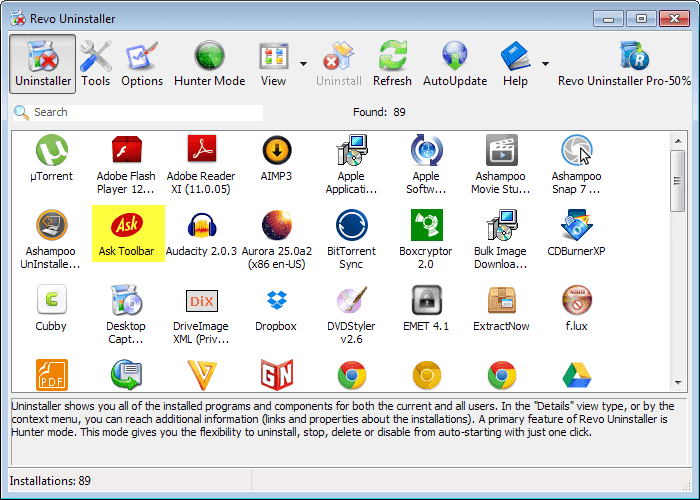
Task: Click the AutoUpdate button
Action: 455,64
